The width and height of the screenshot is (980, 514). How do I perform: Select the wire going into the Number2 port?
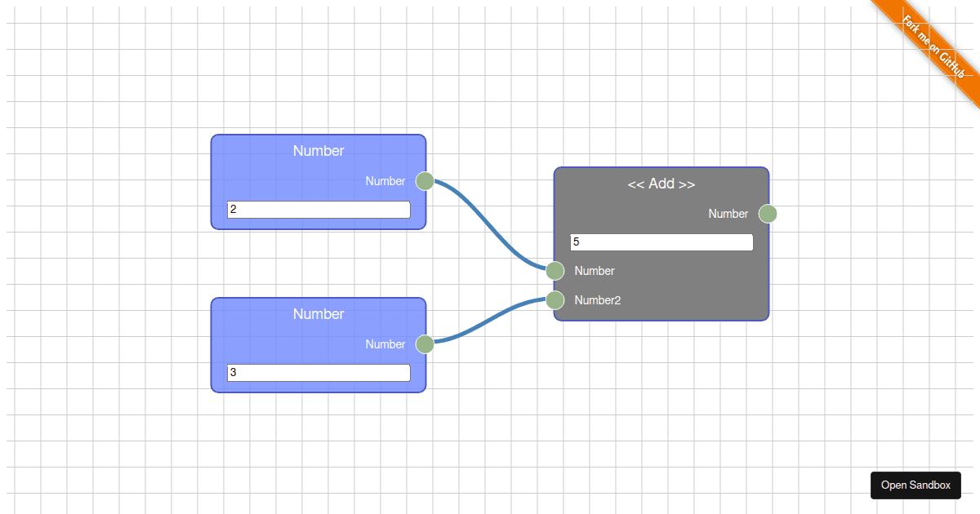[x=490, y=321]
